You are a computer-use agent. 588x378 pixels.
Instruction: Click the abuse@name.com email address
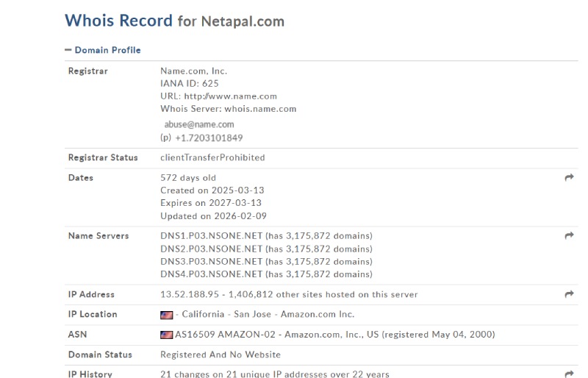coord(199,124)
